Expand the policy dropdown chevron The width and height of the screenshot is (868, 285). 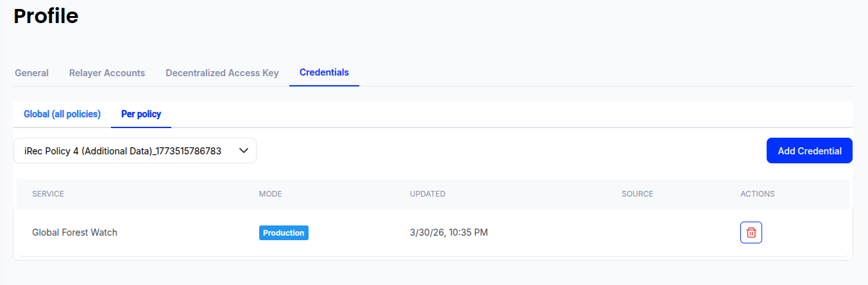(244, 151)
